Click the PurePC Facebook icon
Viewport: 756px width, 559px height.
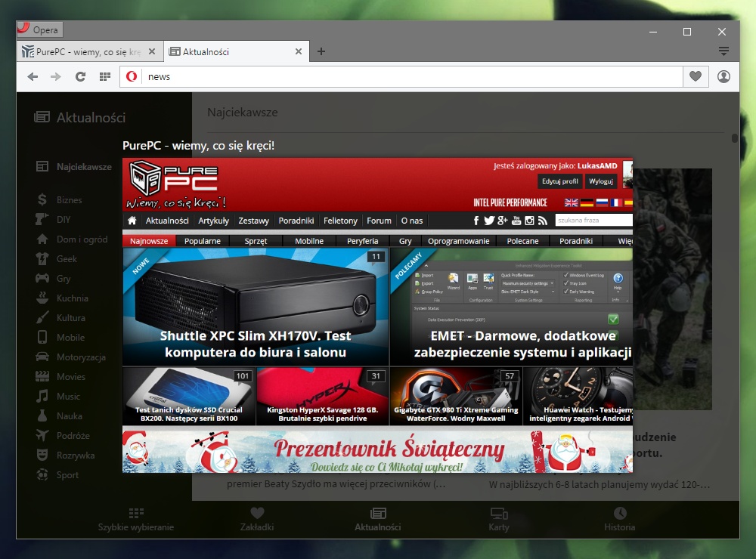tap(476, 221)
